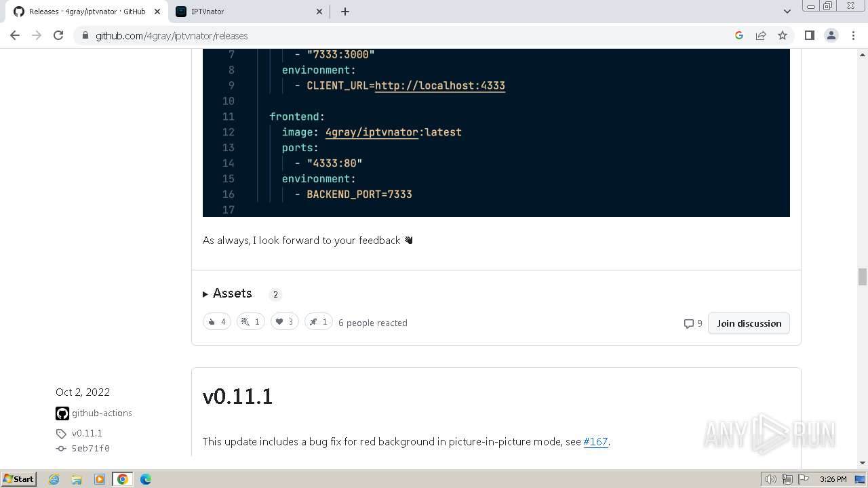Click the heart reaction with 3
This screenshot has width=868, height=488.
coord(284,322)
